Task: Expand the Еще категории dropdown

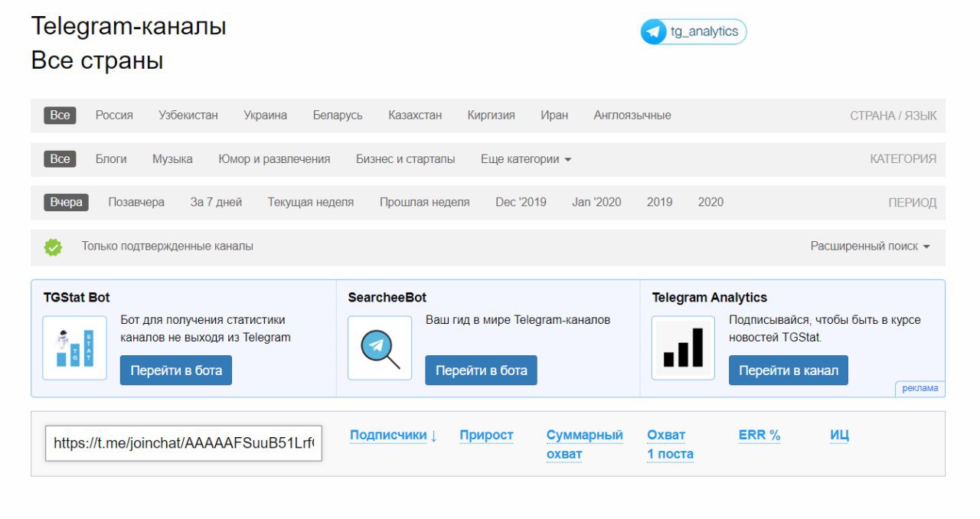Action: (x=526, y=159)
